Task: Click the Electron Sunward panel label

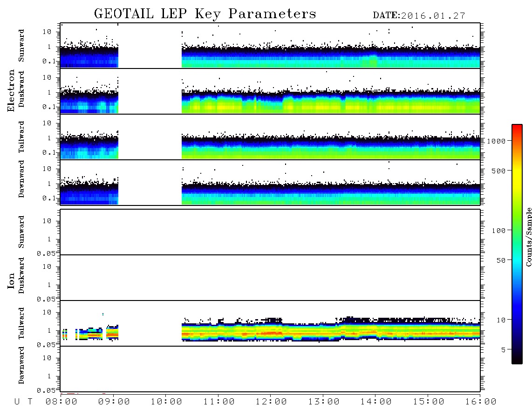Action: [21, 46]
